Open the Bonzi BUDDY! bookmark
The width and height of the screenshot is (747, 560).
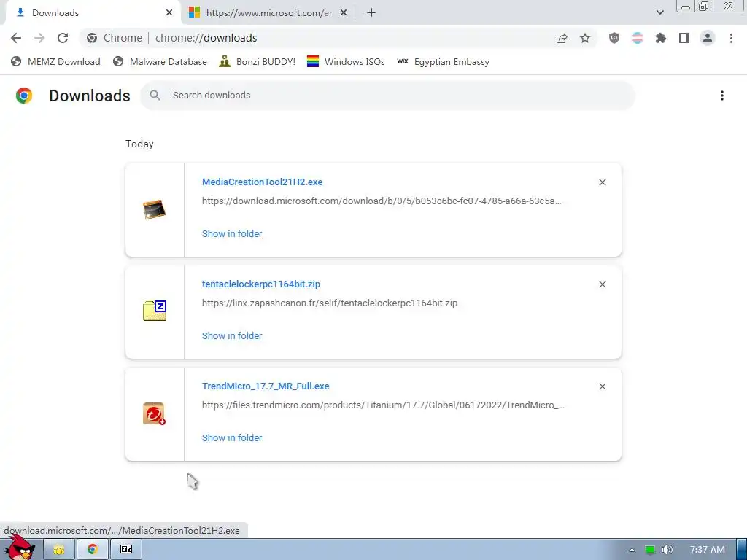(x=258, y=62)
